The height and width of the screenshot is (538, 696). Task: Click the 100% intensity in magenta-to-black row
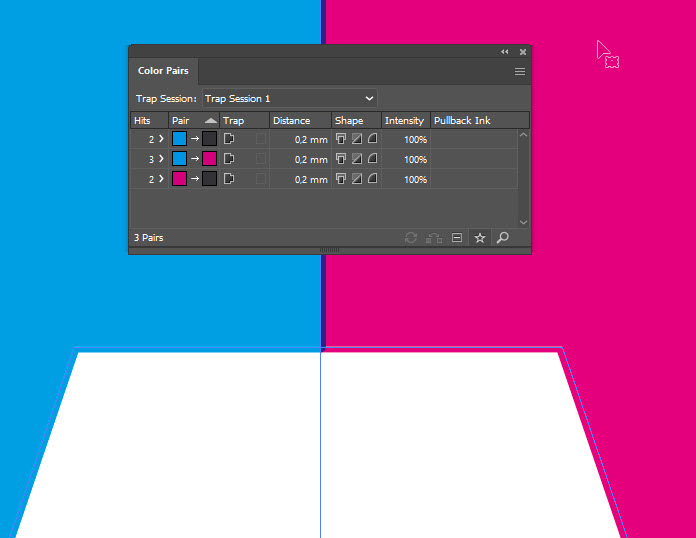click(x=415, y=180)
